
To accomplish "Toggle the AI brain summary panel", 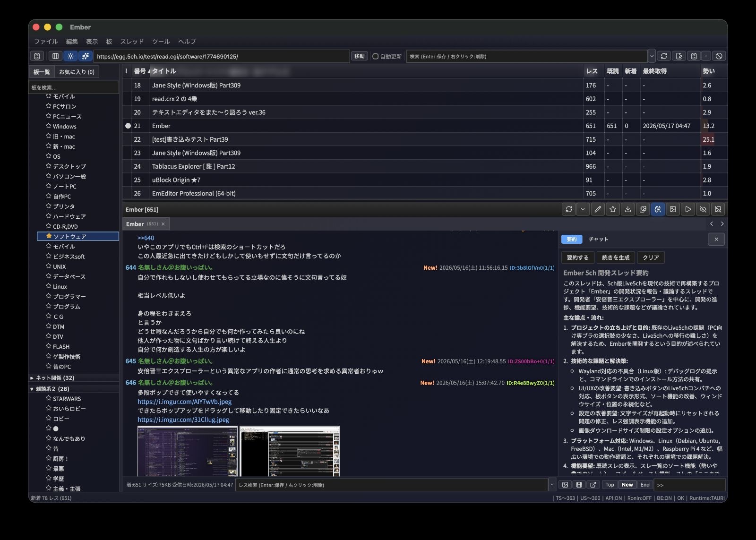I will pos(658,209).
